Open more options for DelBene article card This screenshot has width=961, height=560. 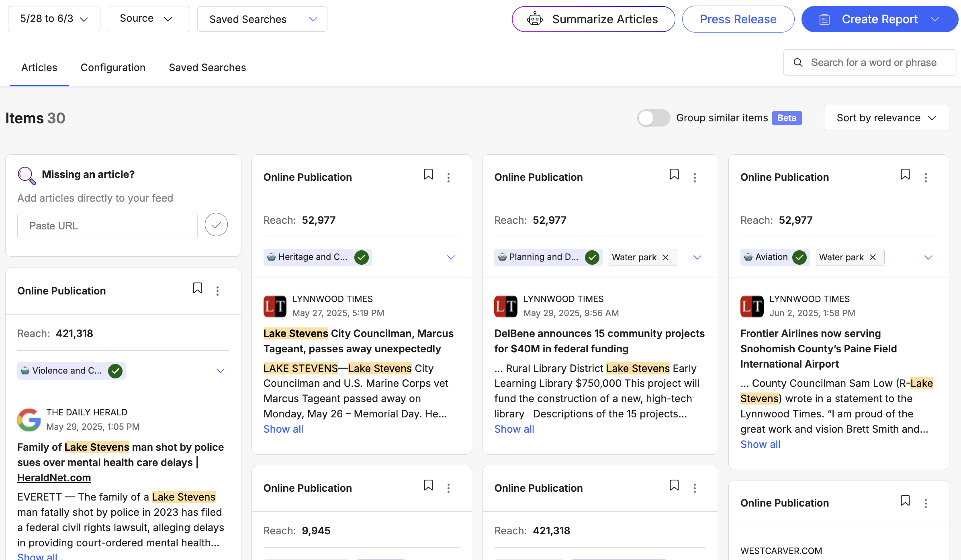click(695, 178)
